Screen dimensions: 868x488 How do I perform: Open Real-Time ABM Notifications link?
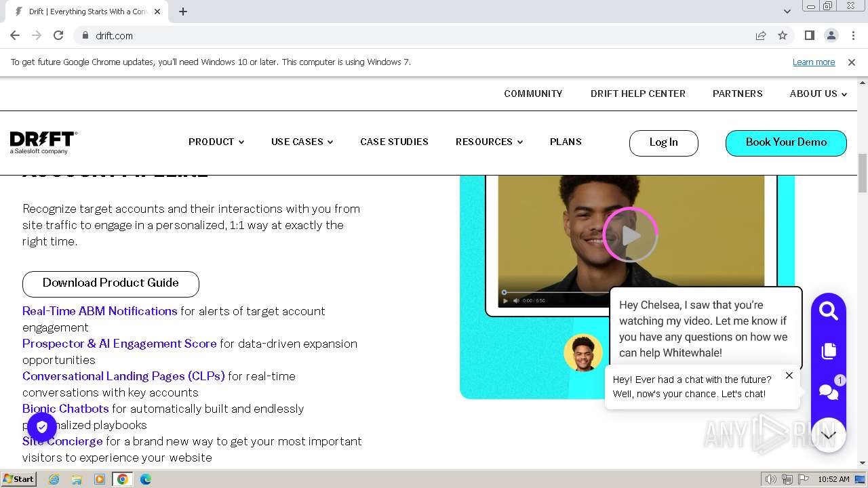[100, 311]
